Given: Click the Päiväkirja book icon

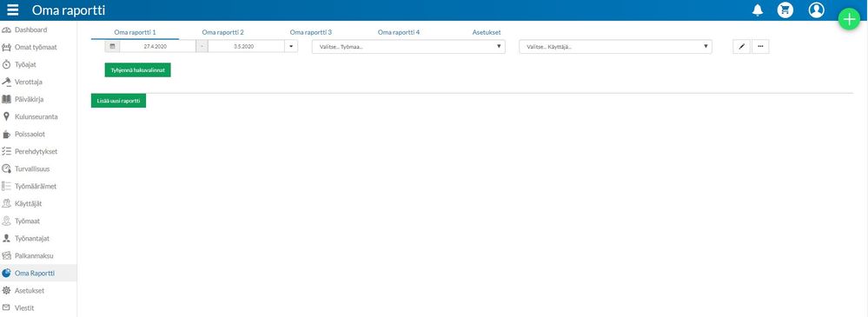Looking at the screenshot, I should point(7,100).
